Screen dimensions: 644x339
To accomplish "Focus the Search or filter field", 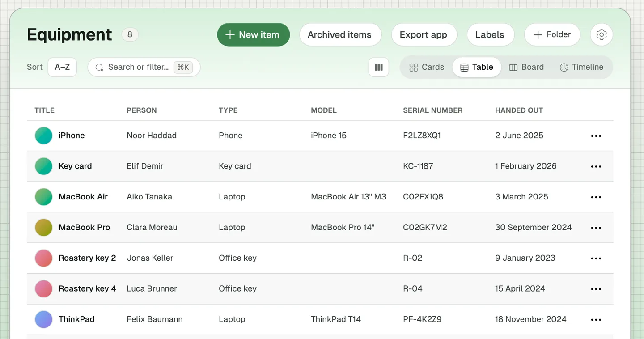I will 144,67.
